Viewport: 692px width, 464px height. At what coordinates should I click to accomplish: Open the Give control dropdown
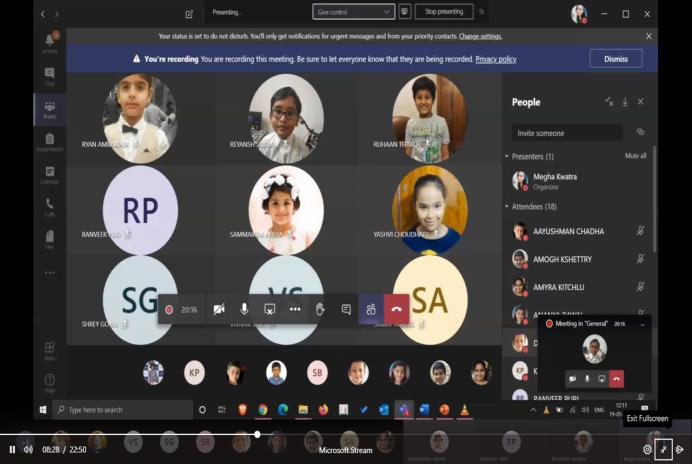[354, 12]
